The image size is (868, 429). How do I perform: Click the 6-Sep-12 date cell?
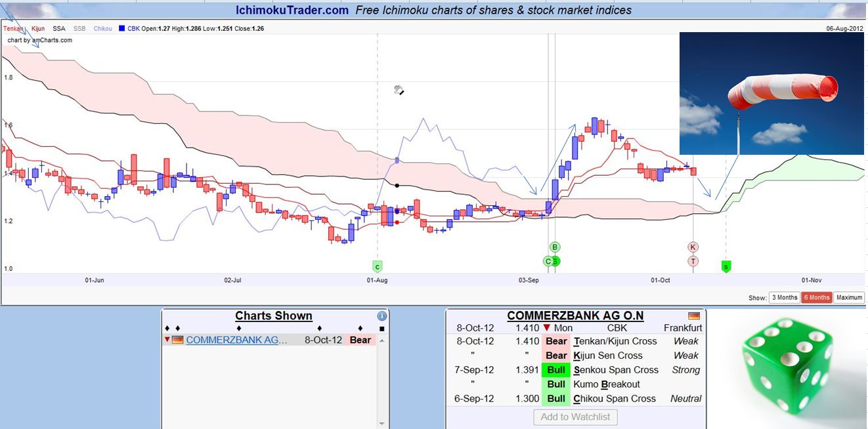tap(475, 399)
